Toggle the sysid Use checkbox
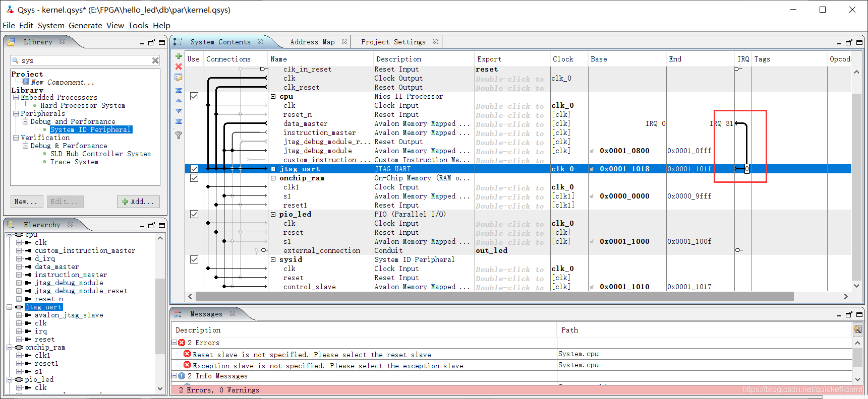868x399 pixels. click(x=194, y=259)
